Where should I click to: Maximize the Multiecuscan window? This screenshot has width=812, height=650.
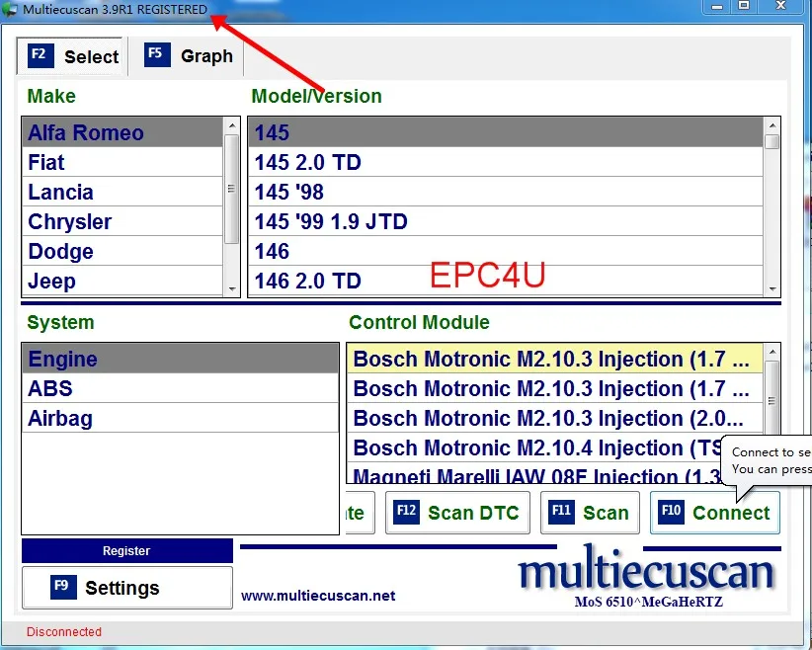point(744,6)
